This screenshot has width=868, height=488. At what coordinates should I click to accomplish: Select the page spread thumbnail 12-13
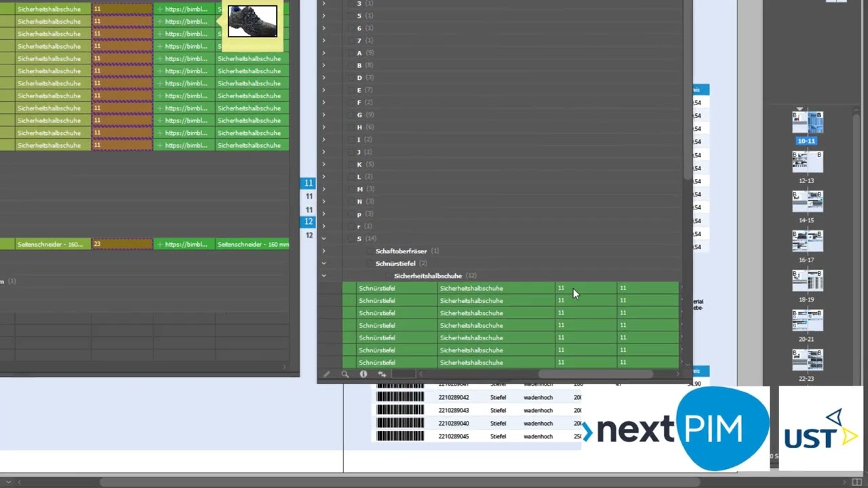pos(807,163)
